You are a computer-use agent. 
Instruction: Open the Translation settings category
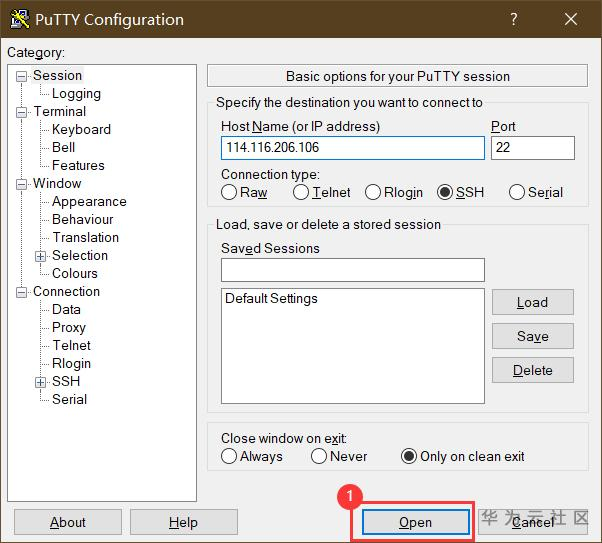pyautogui.click(x=86, y=237)
